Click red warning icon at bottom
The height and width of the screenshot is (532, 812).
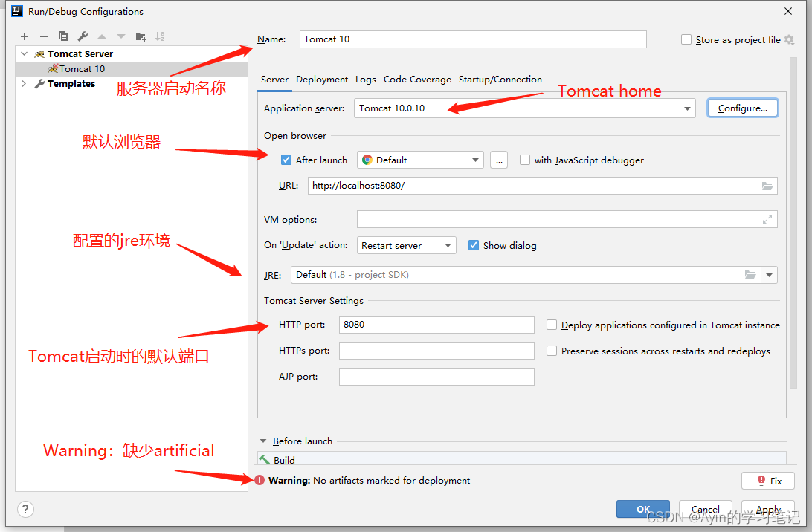[260, 480]
